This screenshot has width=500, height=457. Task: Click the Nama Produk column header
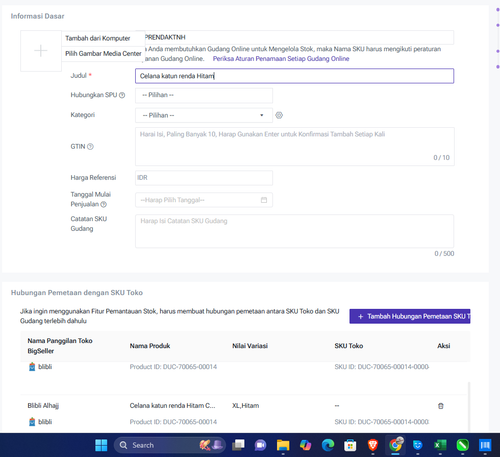point(150,346)
